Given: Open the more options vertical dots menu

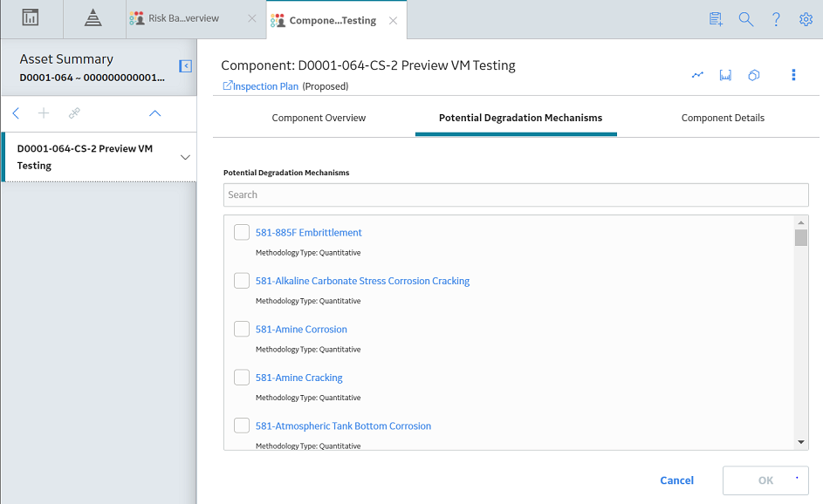Looking at the screenshot, I should point(793,75).
